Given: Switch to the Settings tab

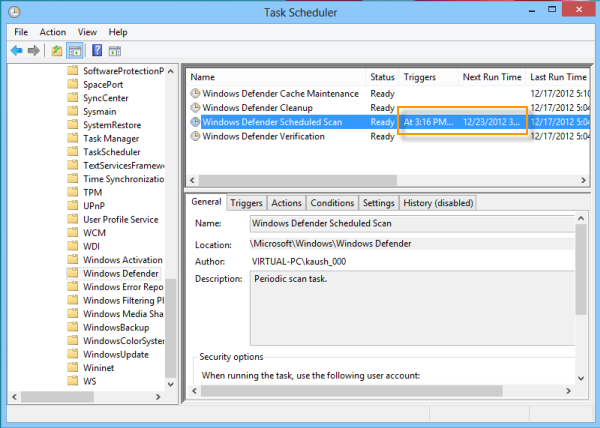Looking at the screenshot, I should (x=378, y=203).
